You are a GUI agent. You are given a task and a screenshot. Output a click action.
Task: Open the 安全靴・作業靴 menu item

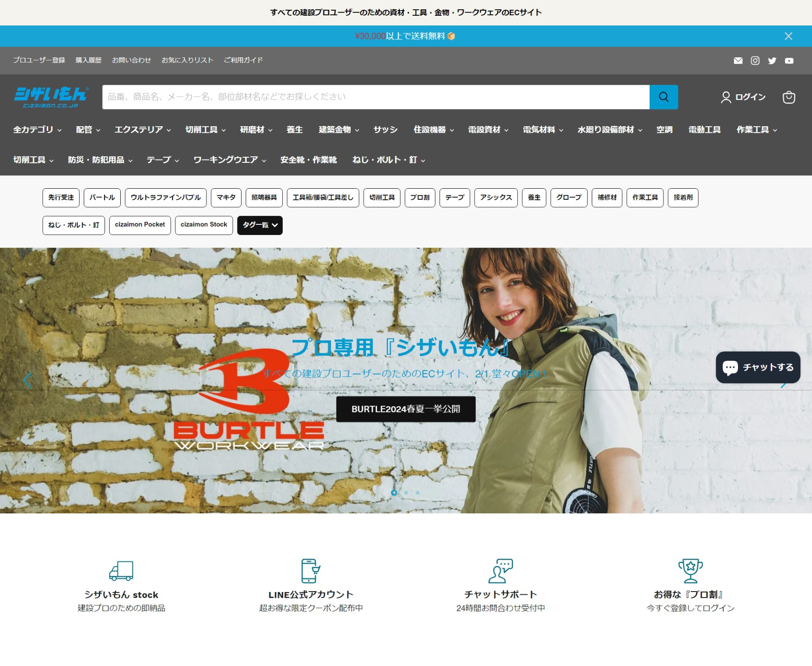(309, 160)
